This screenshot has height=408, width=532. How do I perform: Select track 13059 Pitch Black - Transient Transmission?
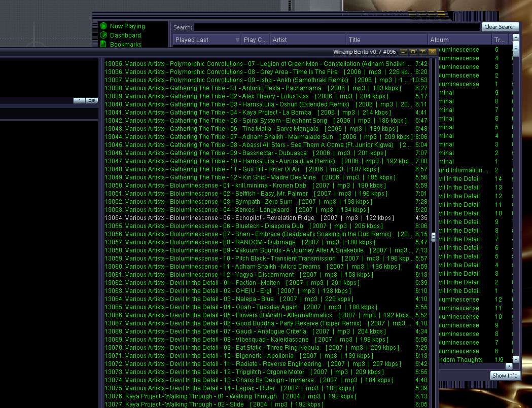(x=266, y=258)
